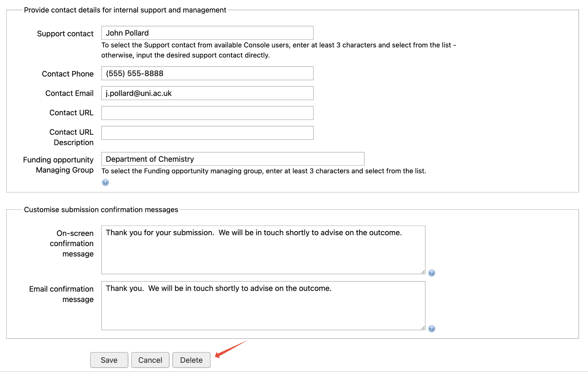Viewport: 588px width, 372px height.
Task: Click the Contact Phone input field
Action: pos(207,74)
